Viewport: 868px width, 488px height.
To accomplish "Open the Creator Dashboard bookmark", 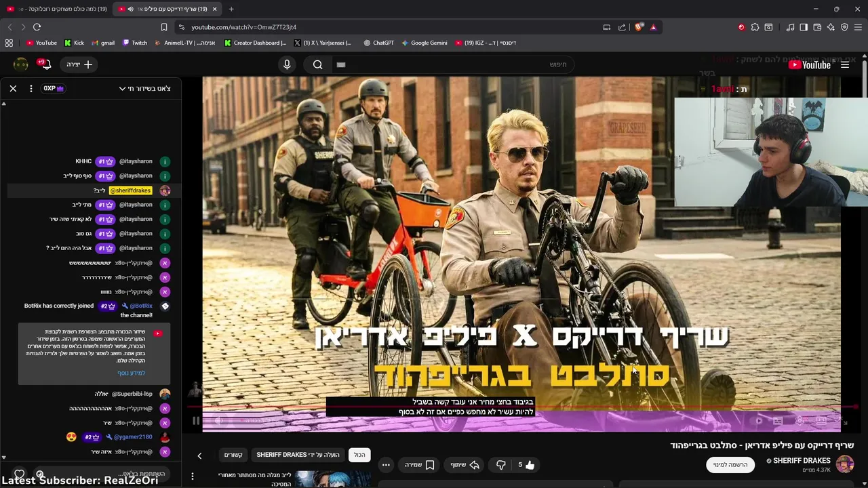I will pos(255,43).
